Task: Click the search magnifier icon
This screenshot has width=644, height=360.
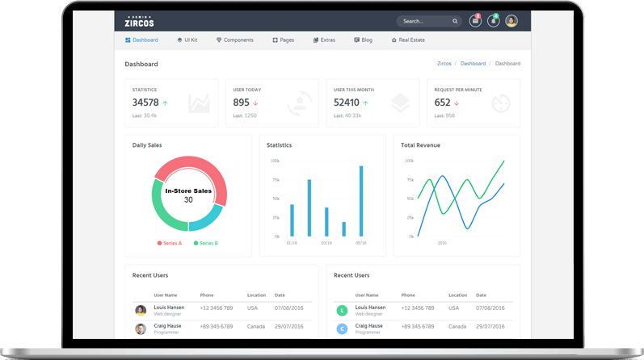Action: tap(455, 21)
